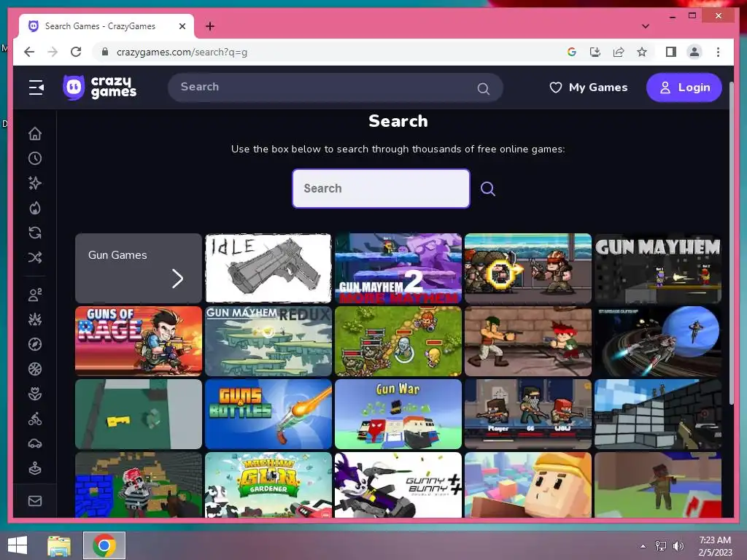Click the install app icon in address bar
This screenshot has height=560, width=747.
click(x=595, y=52)
